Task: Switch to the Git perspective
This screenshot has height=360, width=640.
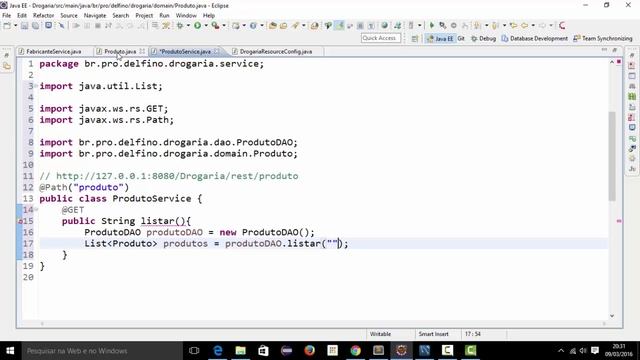Action: pyautogui.click(x=461, y=39)
